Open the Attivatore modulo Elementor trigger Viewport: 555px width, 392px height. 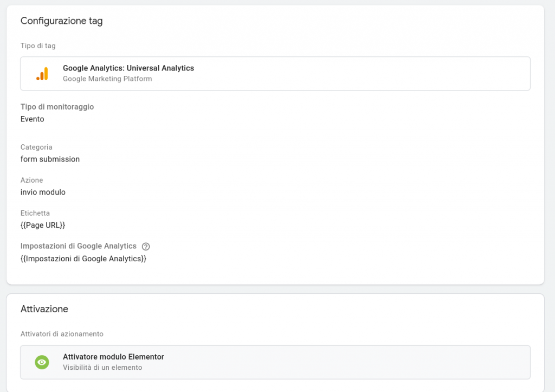(113, 357)
